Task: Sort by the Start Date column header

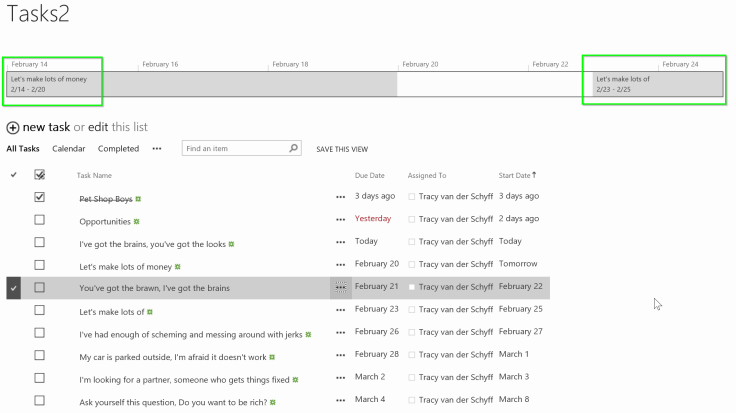Action: 515,175
